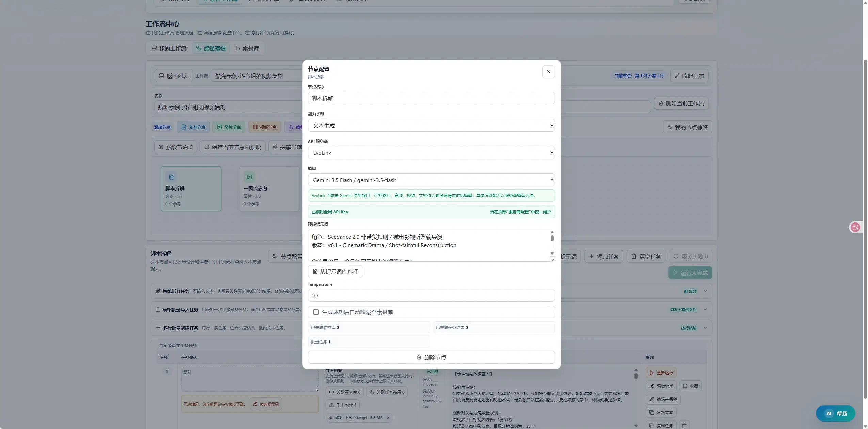Click the 编辑并另存 button
The width and height of the screenshot is (868, 429).
pyautogui.click(x=663, y=399)
